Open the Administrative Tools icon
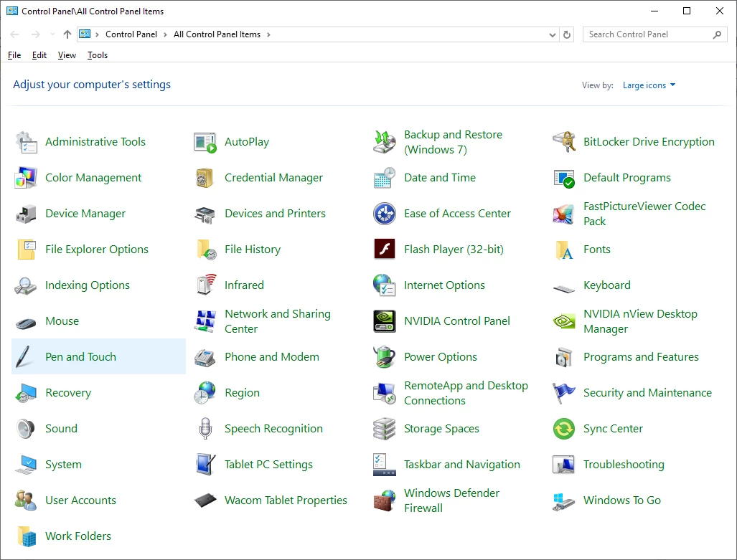 point(26,143)
